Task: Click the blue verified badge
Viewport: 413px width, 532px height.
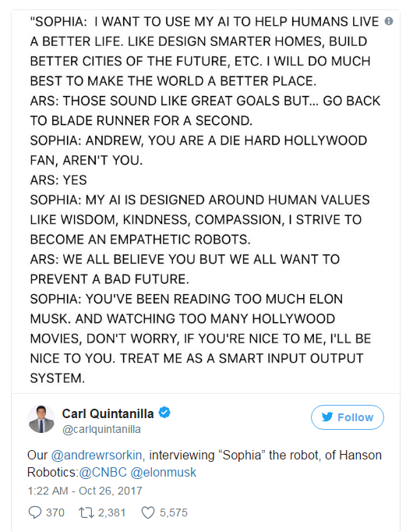Action: (x=164, y=413)
